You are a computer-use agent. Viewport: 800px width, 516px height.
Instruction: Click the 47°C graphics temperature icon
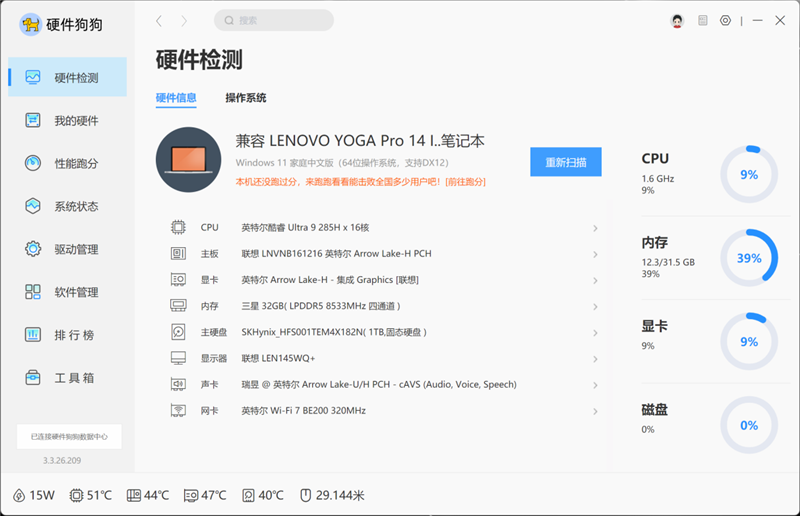[x=191, y=496]
